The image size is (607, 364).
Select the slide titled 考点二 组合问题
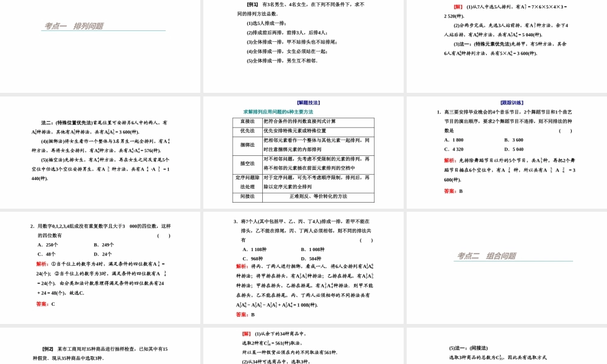tap(507, 268)
